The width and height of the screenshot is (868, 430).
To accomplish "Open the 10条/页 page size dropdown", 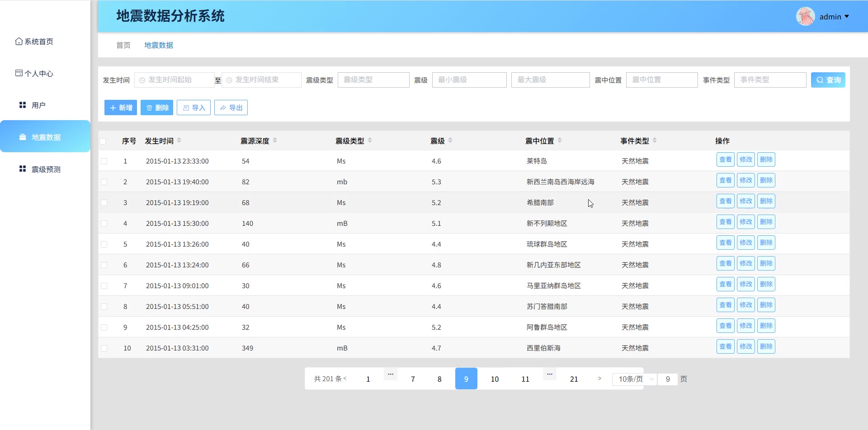I will tap(634, 379).
